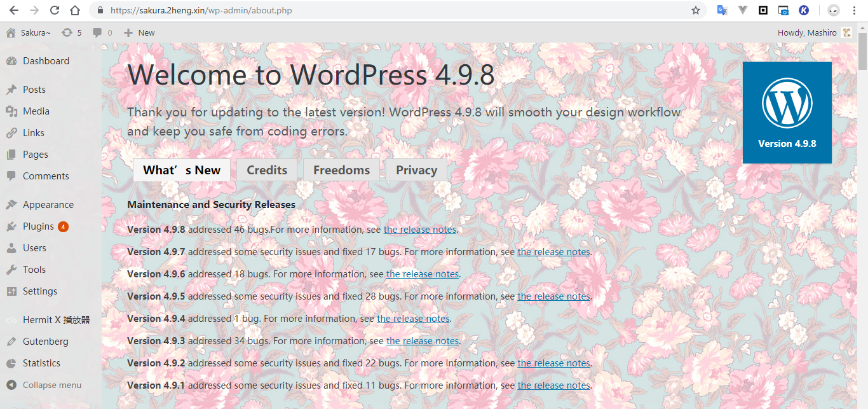Open release notes link for Version 4.9.1
The height and width of the screenshot is (409, 868).
point(553,385)
